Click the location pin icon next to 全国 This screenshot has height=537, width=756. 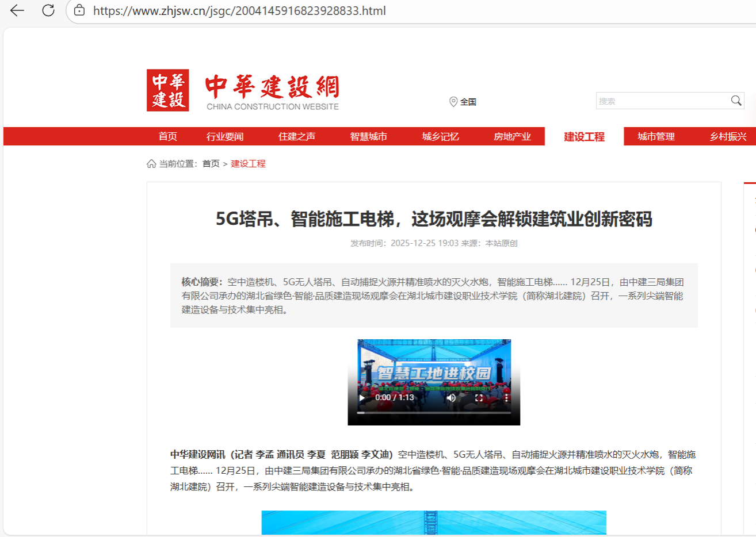(453, 102)
